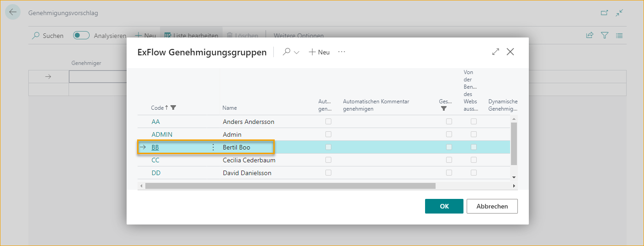Click Suchen in the background page toolbar
The height and width of the screenshot is (246, 644).
(48, 36)
